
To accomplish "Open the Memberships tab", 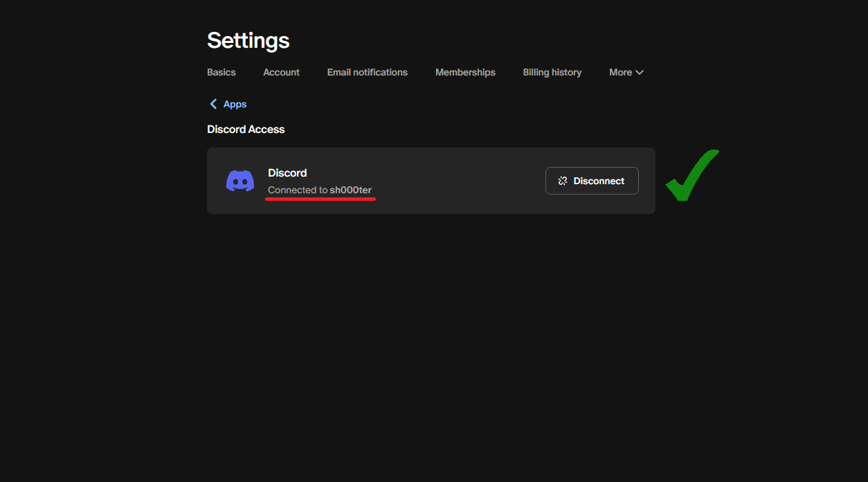I will tap(465, 72).
